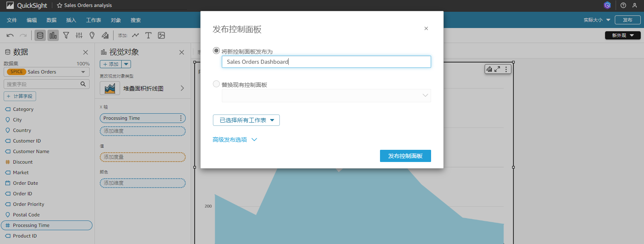644x244 pixels.
Task: Open the 已选择所有工作表 dropdown
Action: (x=246, y=120)
